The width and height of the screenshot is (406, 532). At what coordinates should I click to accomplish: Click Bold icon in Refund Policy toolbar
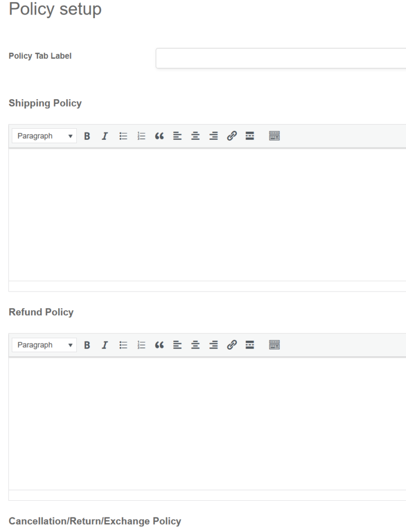point(87,345)
